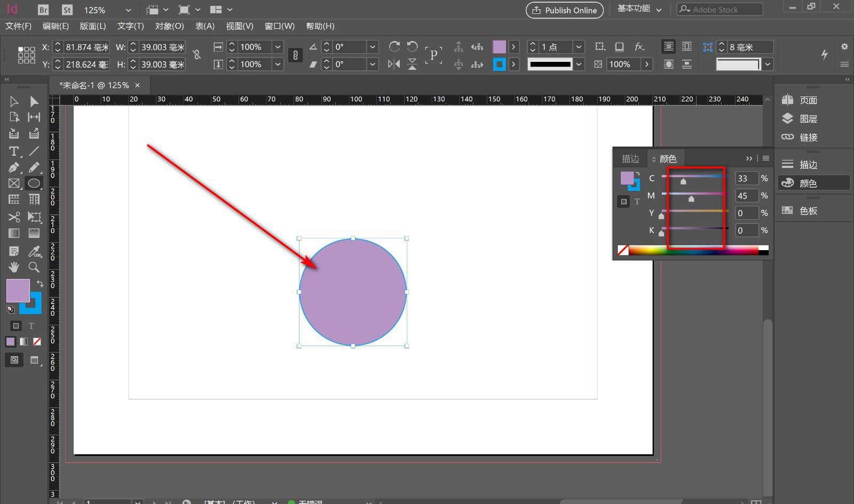854x504 pixels.
Task: Open the 对象(O) menu
Action: pyautogui.click(x=169, y=26)
